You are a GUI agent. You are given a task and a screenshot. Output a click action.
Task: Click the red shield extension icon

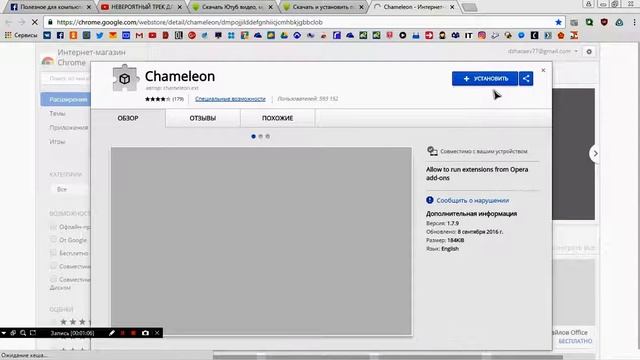coord(604,22)
